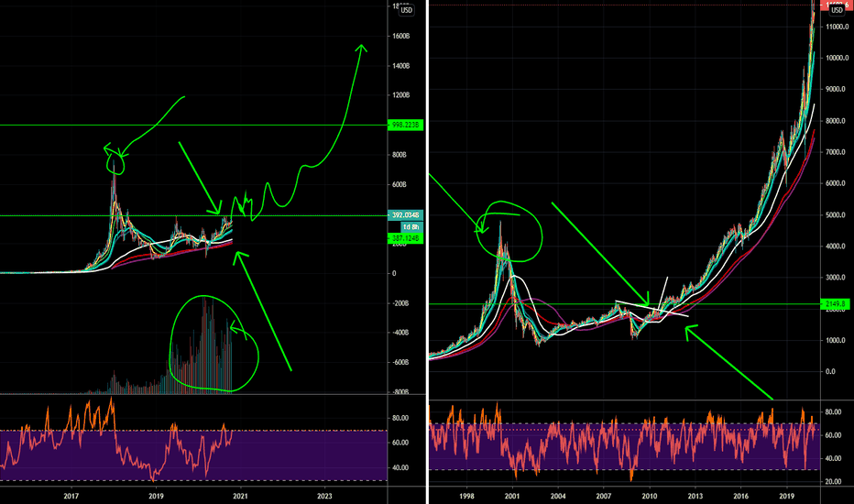Click the 2001 time axis label
This screenshot has height=504, width=854.
click(512, 496)
